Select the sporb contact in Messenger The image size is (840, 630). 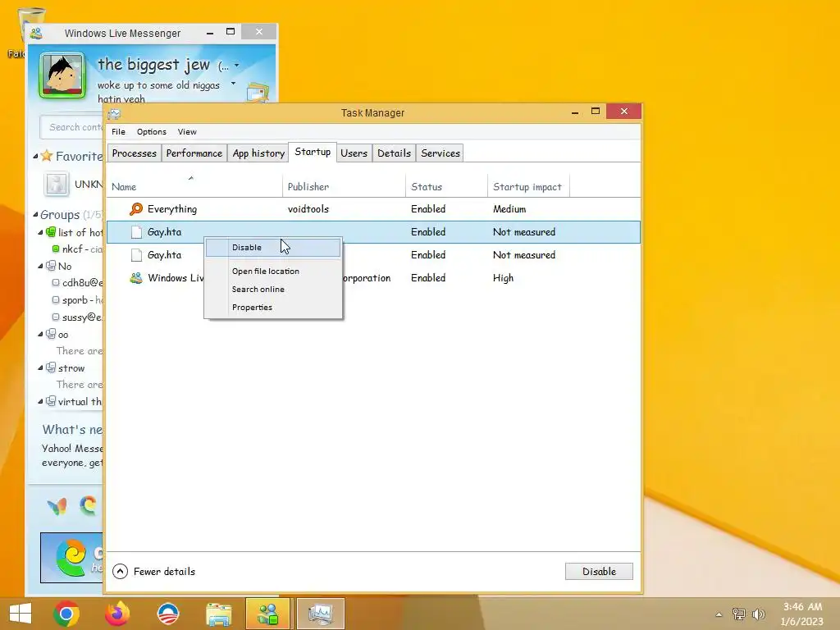click(x=76, y=300)
